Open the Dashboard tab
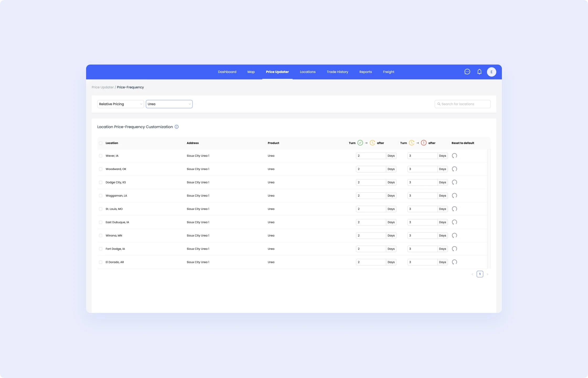 (227, 72)
